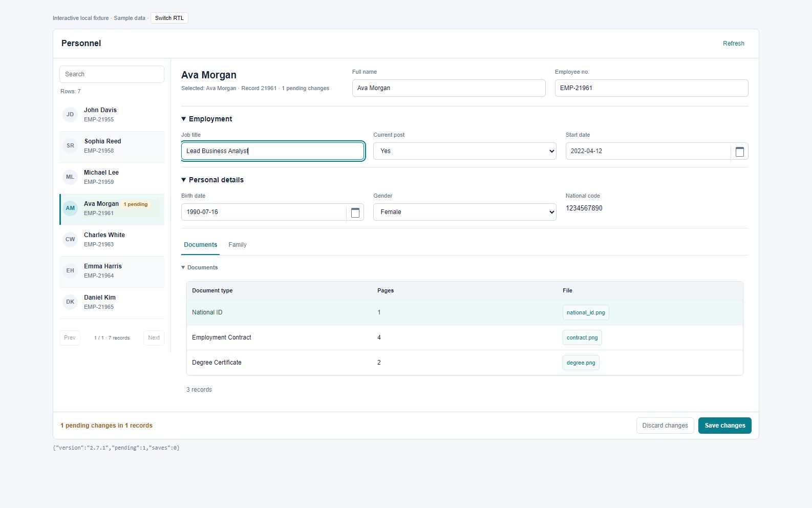
Task: Open the Birth date calendar picker icon
Action: (x=355, y=213)
